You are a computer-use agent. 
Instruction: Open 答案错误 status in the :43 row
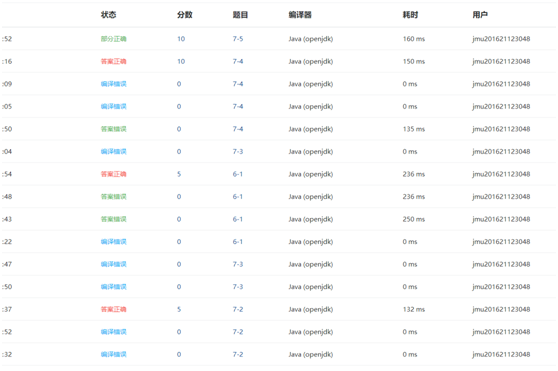(114, 219)
